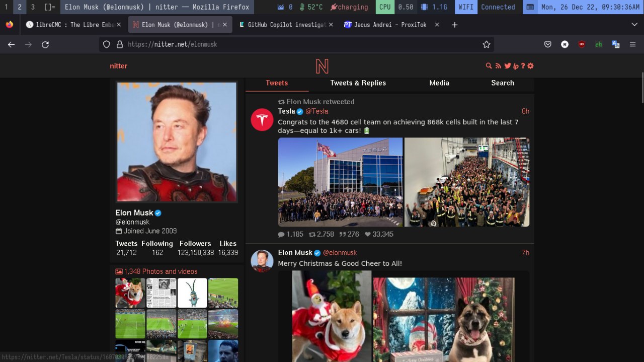Image resolution: width=644 pixels, height=362 pixels.
Task: Close the Elon Musk nitter tab
Action: pyautogui.click(x=225, y=25)
